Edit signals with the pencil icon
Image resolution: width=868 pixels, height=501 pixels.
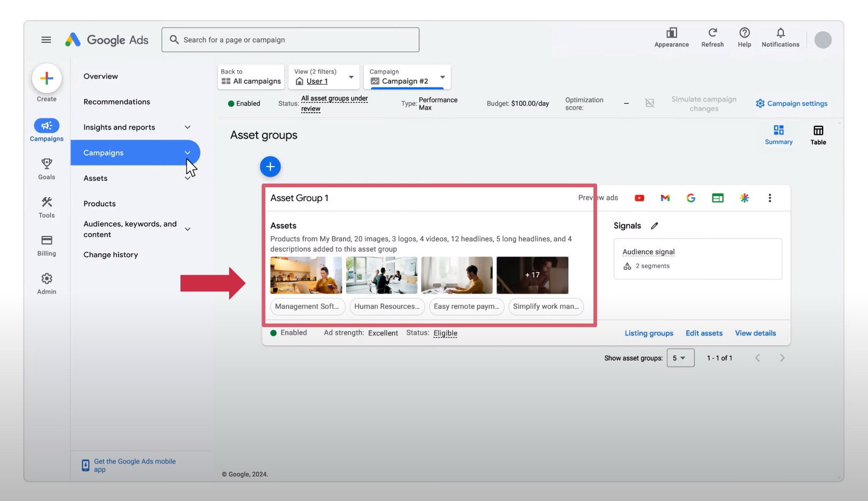655,226
